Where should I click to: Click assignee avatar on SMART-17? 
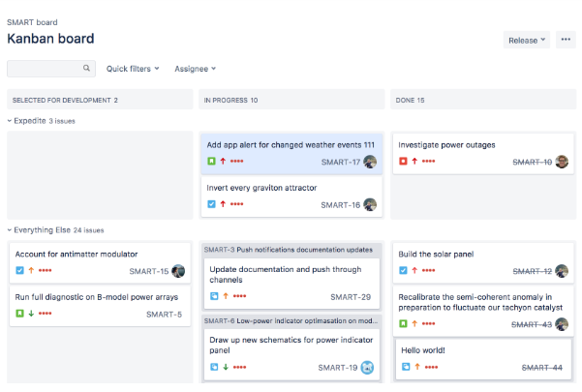370,162
